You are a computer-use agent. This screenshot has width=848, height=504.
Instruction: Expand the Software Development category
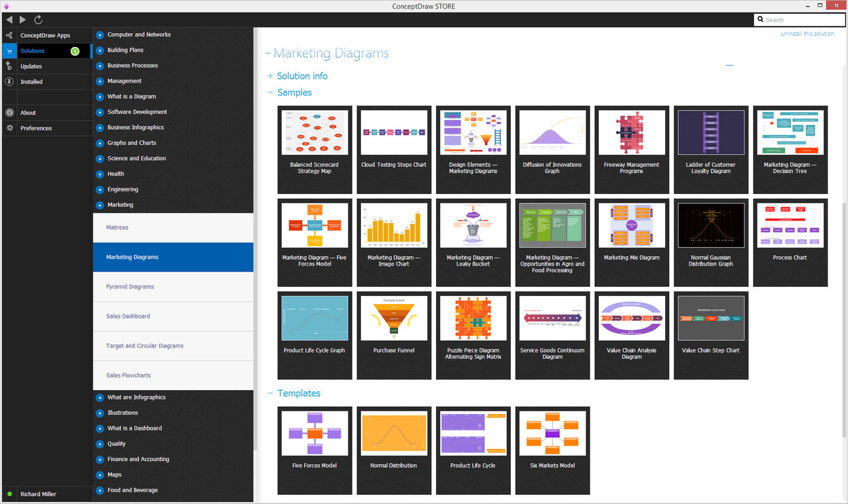point(100,112)
